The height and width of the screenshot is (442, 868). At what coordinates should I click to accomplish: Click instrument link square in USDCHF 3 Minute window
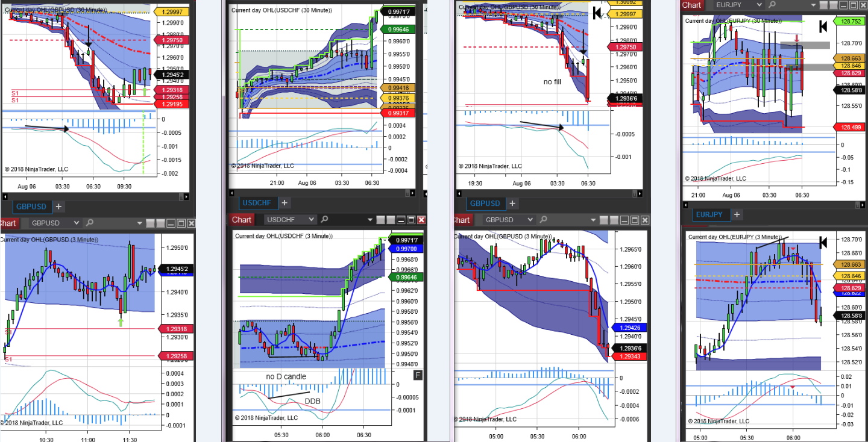click(x=381, y=220)
